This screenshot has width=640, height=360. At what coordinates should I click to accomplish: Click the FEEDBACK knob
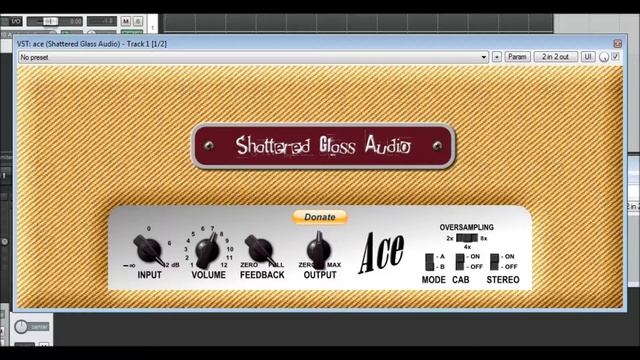(x=260, y=249)
